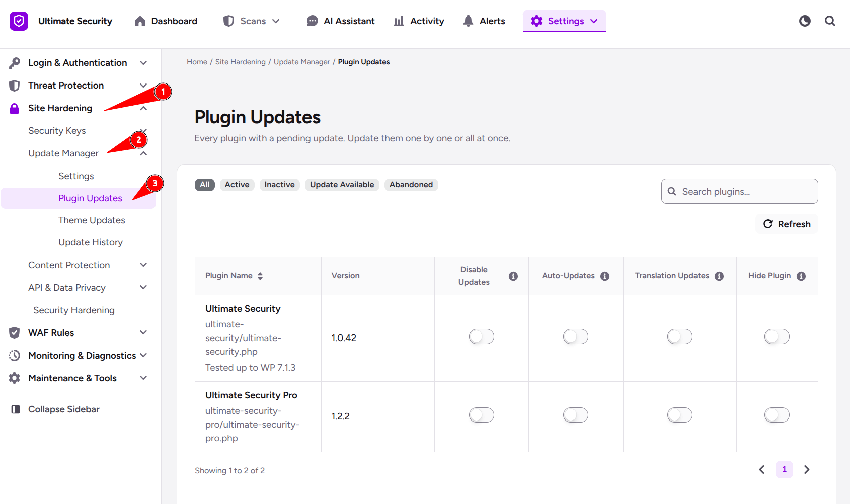Open search with magnifier icon in header

(830, 21)
